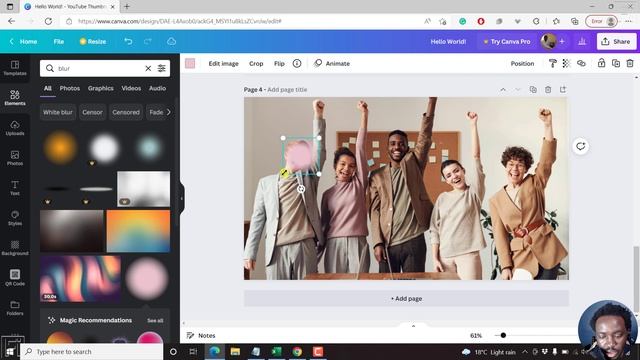Switch to the All tab
Image resolution: width=640 pixels, height=360 pixels.
[48, 88]
